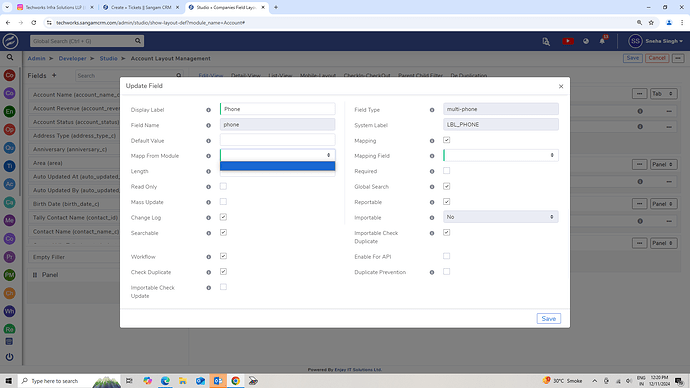Image resolution: width=690 pixels, height=388 pixels.
Task: Expand the Importable dropdown showing No
Action: 501,217
